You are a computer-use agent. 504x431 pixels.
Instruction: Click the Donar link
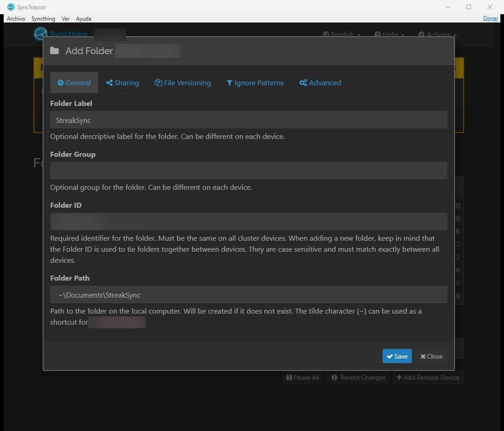491,18
